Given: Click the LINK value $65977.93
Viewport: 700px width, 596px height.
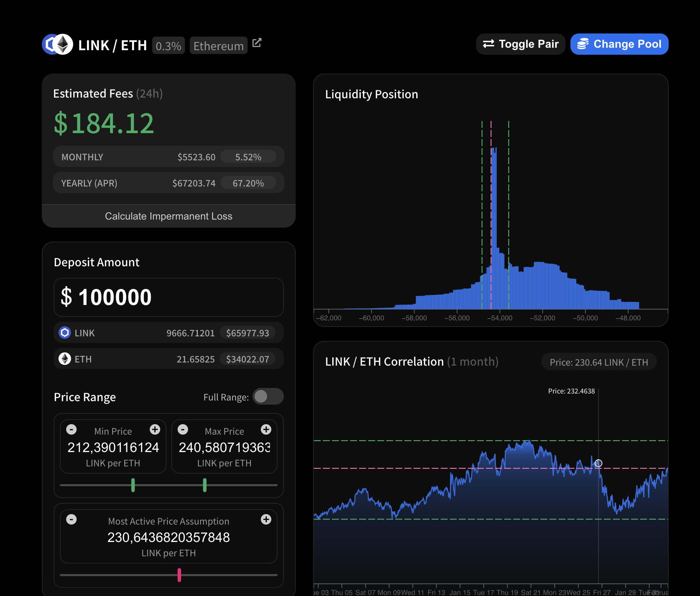Looking at the screenshot, I should click(248, 333).
